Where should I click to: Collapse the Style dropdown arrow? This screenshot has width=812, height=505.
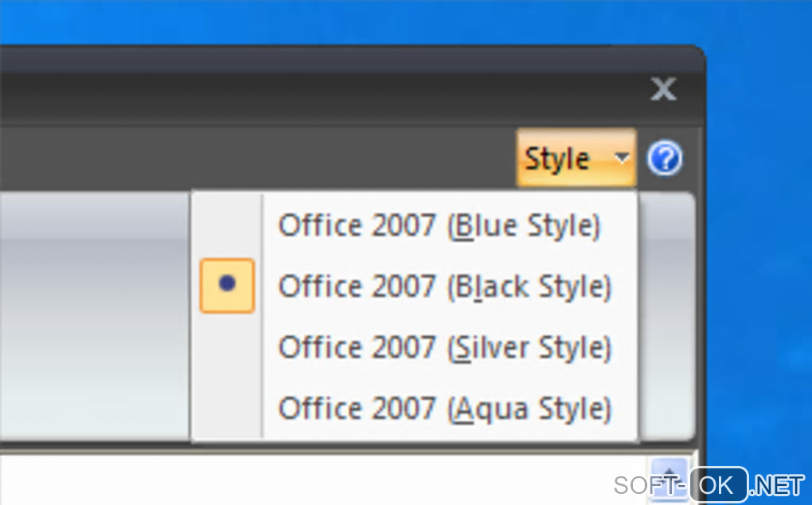pos(623,159)
